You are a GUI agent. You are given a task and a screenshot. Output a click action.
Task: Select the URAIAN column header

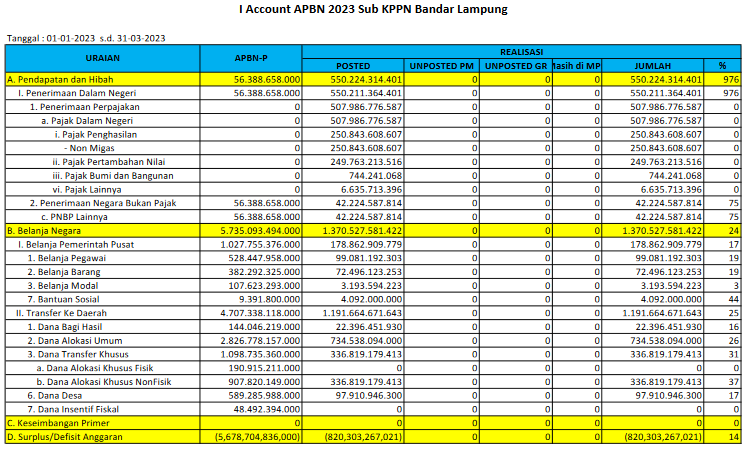pyautogui.click(x=103, y=58)
